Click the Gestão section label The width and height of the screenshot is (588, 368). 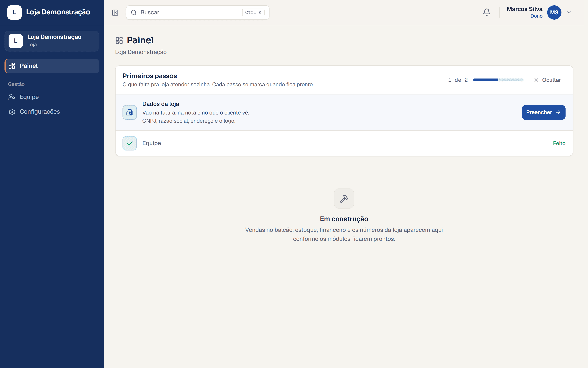pos(16,84)
